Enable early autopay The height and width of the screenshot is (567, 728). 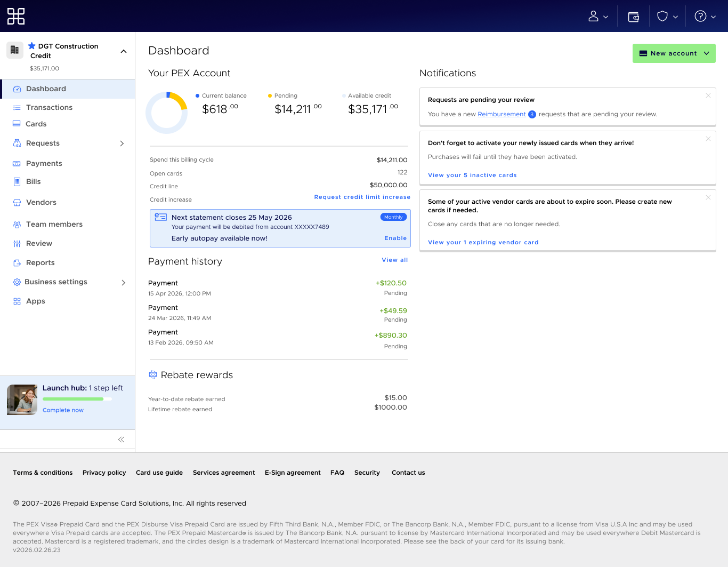395,238
